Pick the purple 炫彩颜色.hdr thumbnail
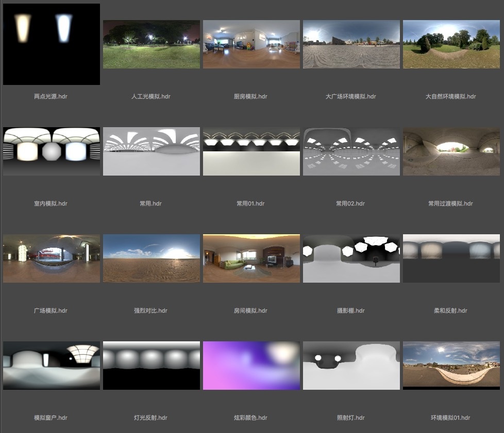The height and width of the screenshot is (433, 504). click(251, 366)
